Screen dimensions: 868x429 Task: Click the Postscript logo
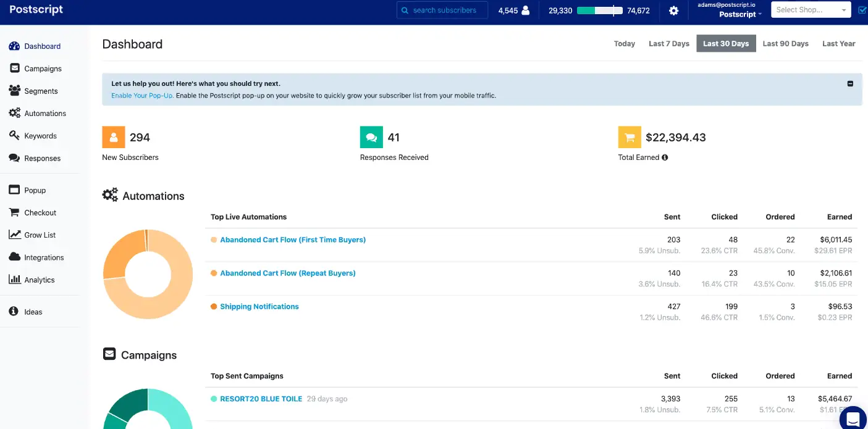[36, 10]
